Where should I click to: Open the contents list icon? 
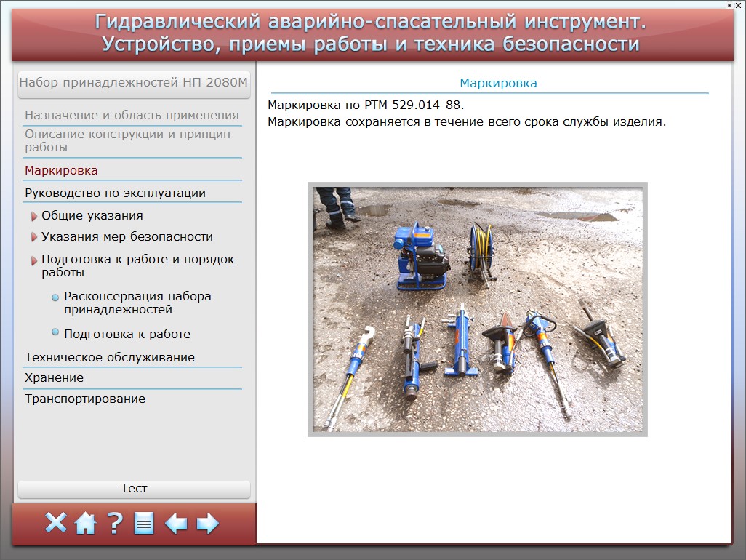[x=144, y=523]
